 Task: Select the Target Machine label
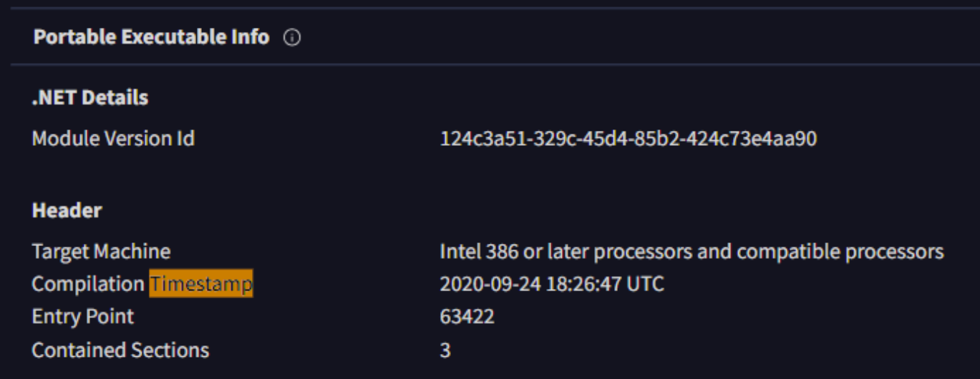coord(101,252)
